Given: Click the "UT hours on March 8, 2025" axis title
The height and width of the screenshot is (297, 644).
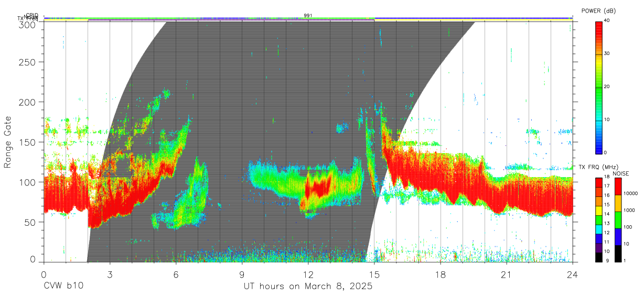Looking at the screenshot, I should (308, 287).
